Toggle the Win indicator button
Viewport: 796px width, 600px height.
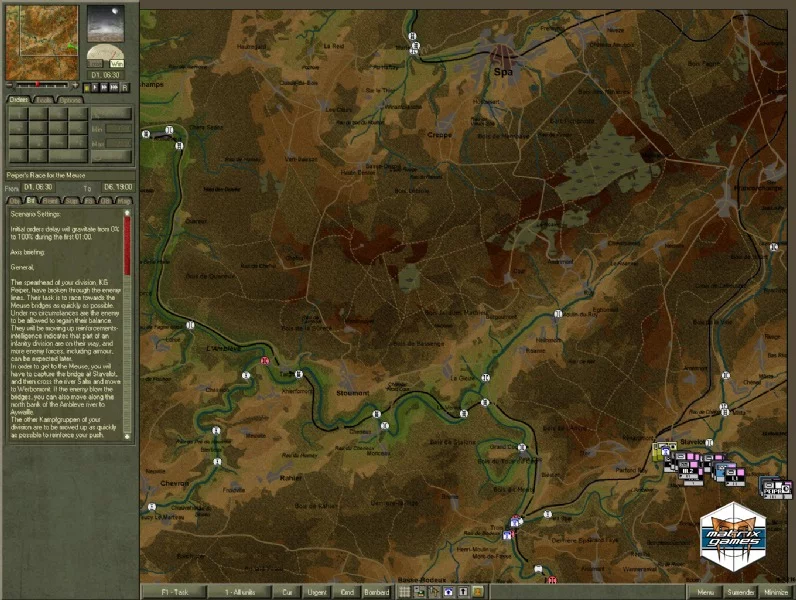[x=117, y=64]
